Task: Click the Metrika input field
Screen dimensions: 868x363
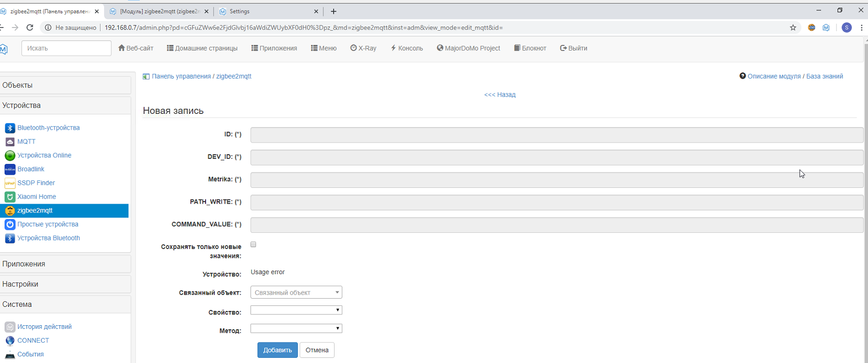Action: click(557, 180)
